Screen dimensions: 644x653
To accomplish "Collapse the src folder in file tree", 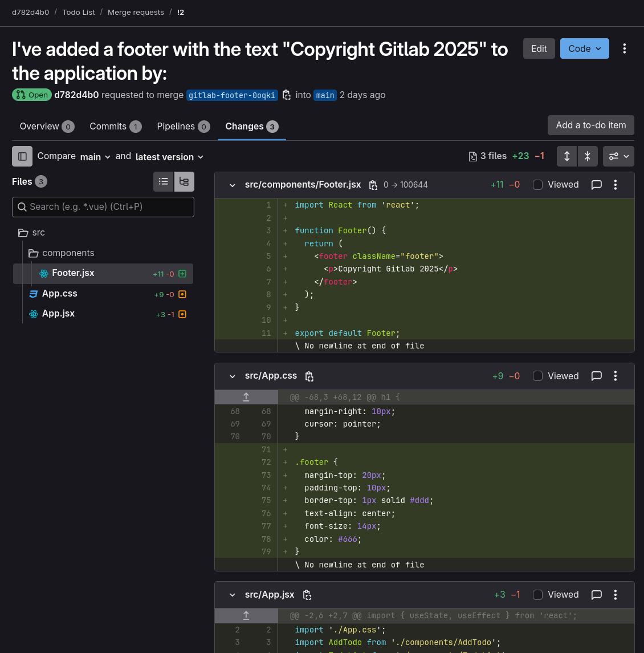I will (x=32, y=232).
